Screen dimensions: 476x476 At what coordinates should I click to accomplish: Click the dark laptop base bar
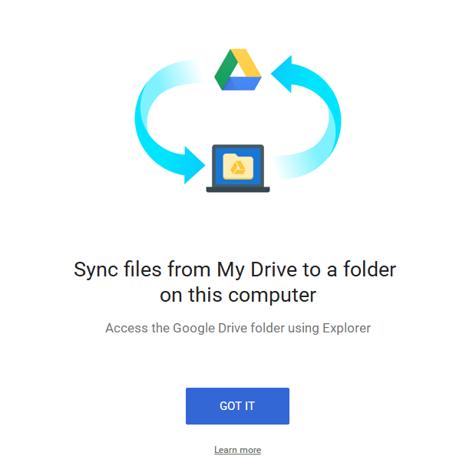[x=238, y=190]
